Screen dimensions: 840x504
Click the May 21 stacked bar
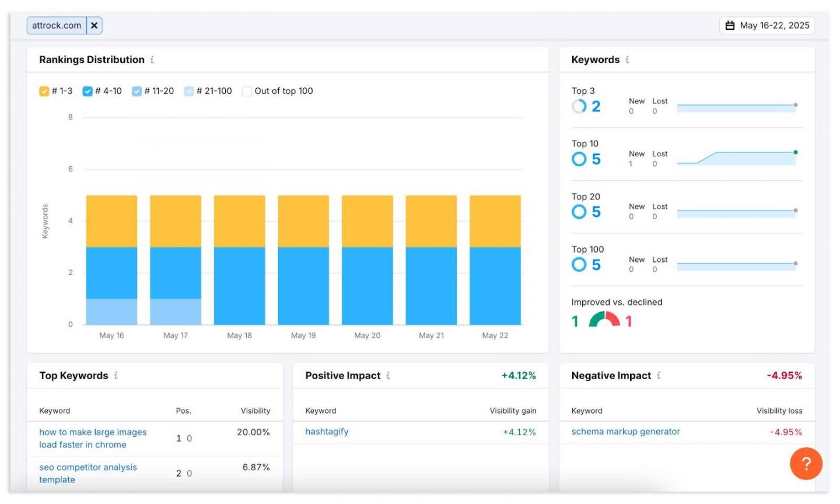tap(431, 260)
